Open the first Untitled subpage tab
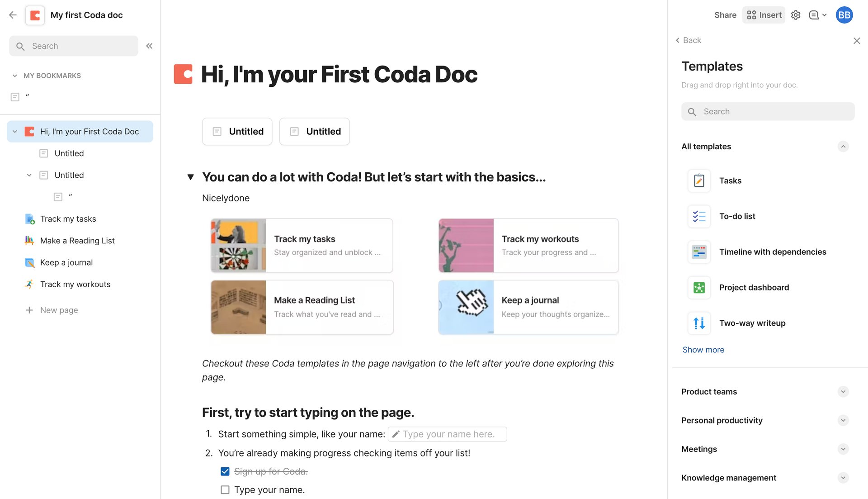 pos(237,131)
